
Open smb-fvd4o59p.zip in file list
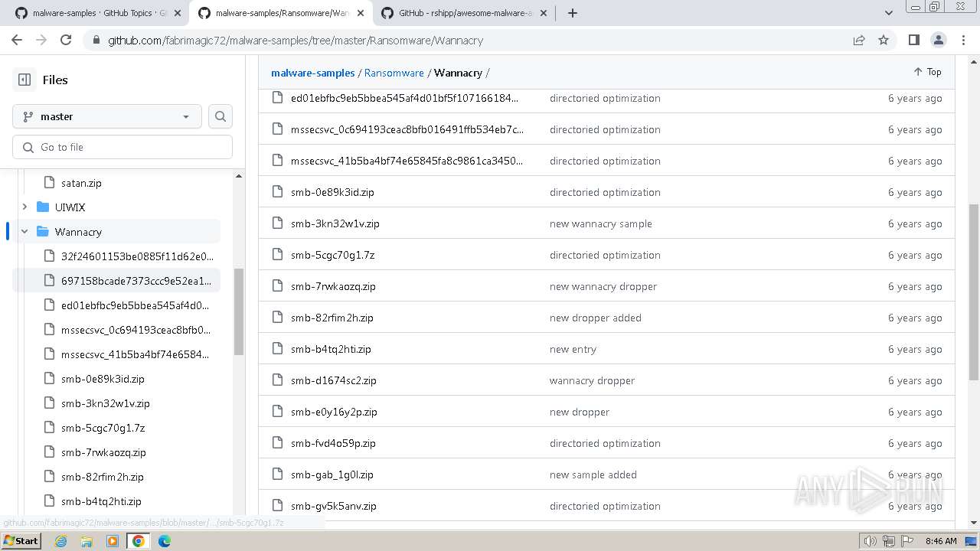(x=333, y=443)
